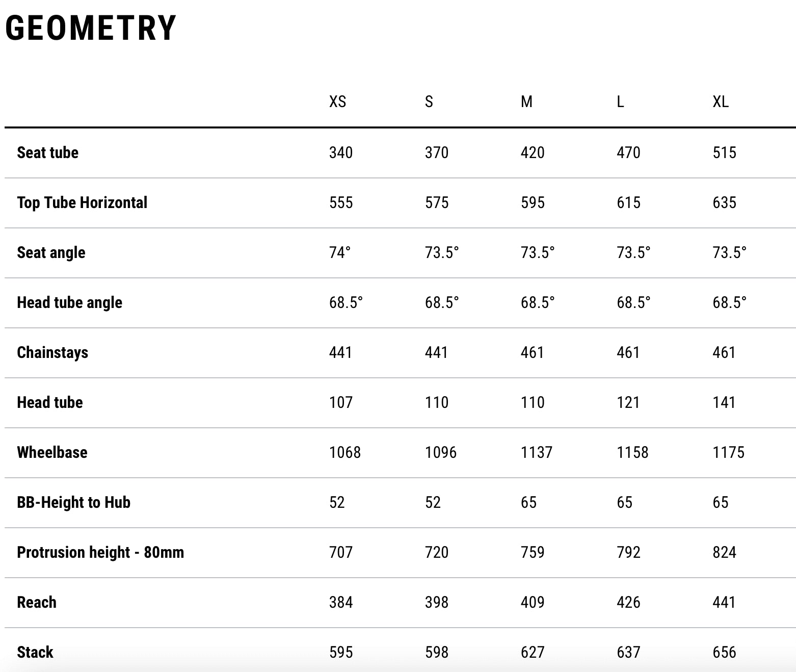This screenshot has height=672, width=796.
Task: Click the Stack row label
Action: (x=35, y=652)
